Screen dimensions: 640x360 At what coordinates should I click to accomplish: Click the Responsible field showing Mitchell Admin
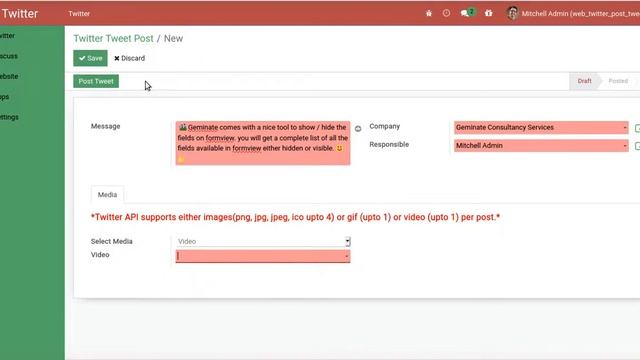pos(541,146)
